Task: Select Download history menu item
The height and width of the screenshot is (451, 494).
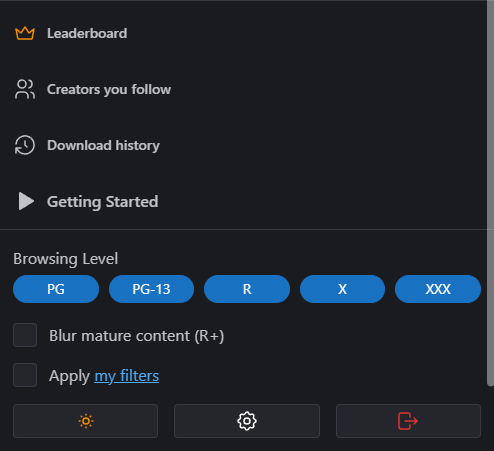Action: click(244, 145)
